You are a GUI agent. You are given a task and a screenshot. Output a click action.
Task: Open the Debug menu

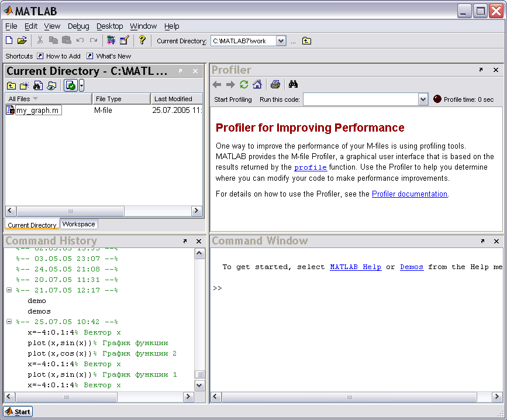[78, 26]
